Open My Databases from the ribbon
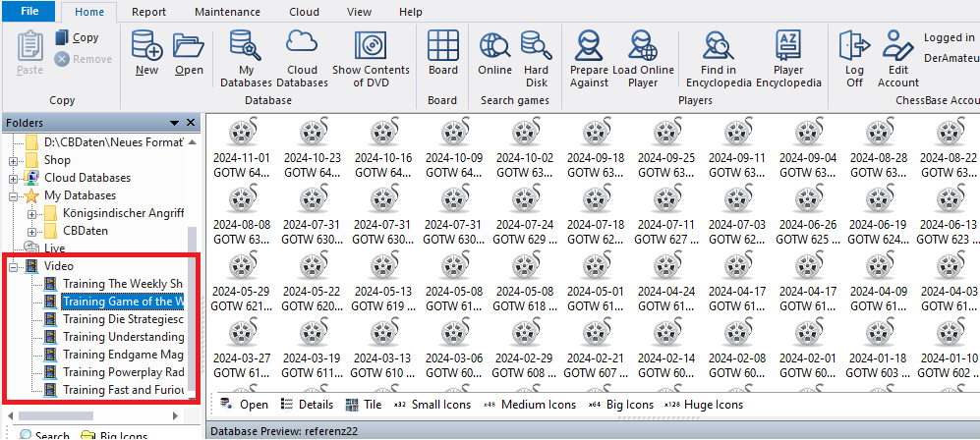Screen dimensions: 980x440 click(246, 59)
